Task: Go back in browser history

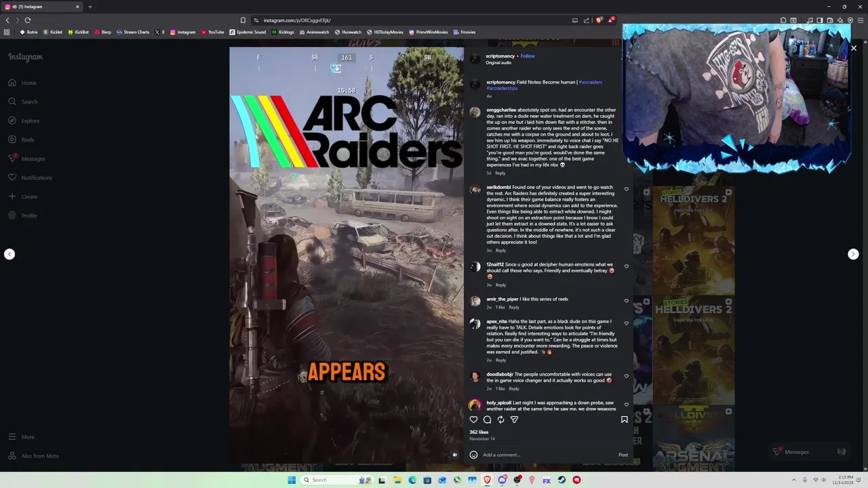Action: [x=7, y=20]
